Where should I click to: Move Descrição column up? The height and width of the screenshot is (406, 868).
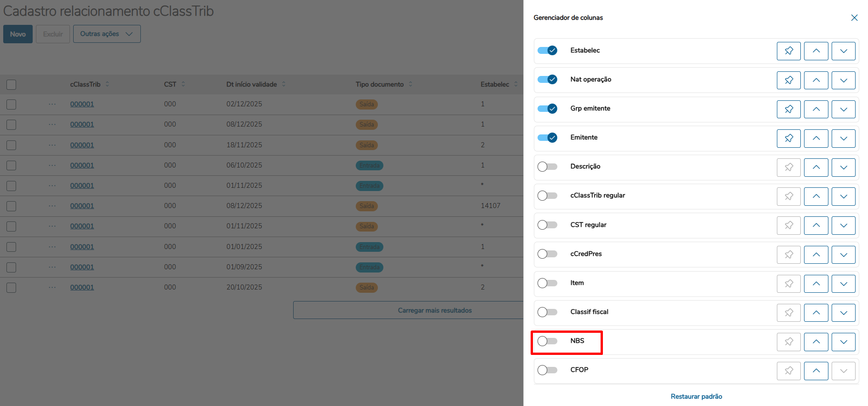coord(816,167)
